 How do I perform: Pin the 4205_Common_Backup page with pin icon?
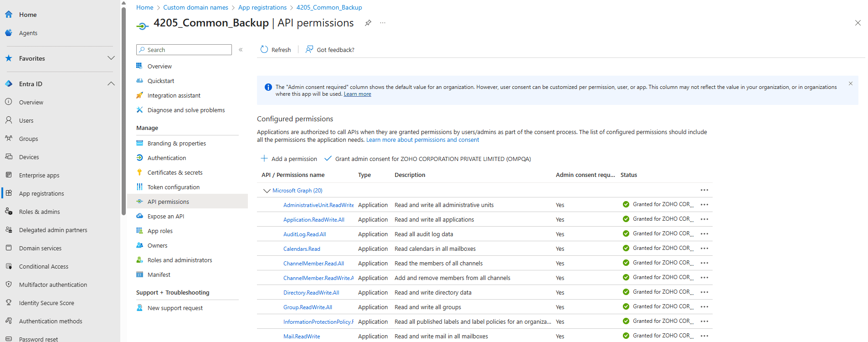pyautogui.click(x=368, y=23)
